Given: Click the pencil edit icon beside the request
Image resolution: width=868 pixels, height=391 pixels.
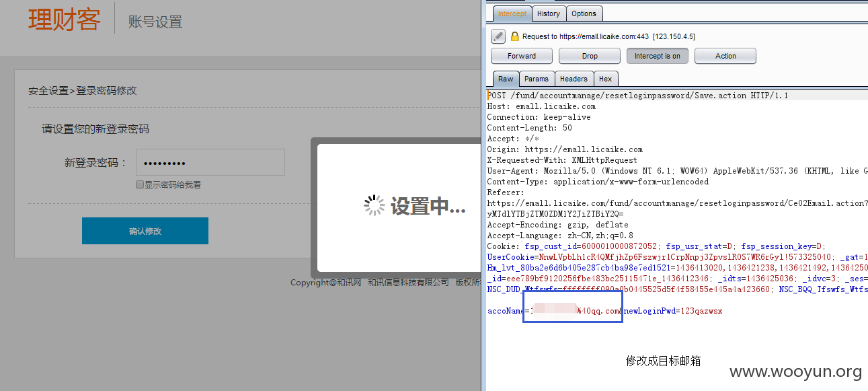Looking at the screenshot, I should pyautogui.click(x=498, y=36).
